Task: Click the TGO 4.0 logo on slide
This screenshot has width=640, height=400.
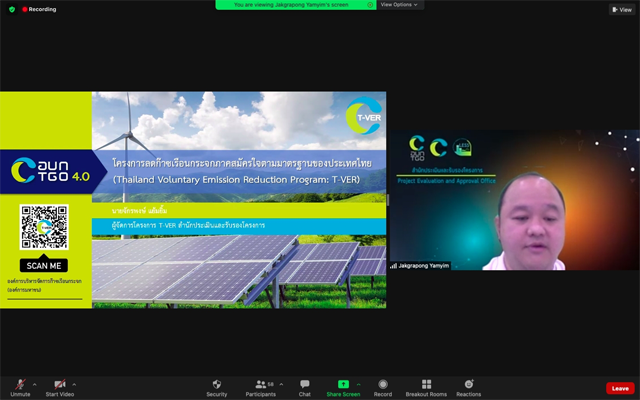Action: pos(50,171)
